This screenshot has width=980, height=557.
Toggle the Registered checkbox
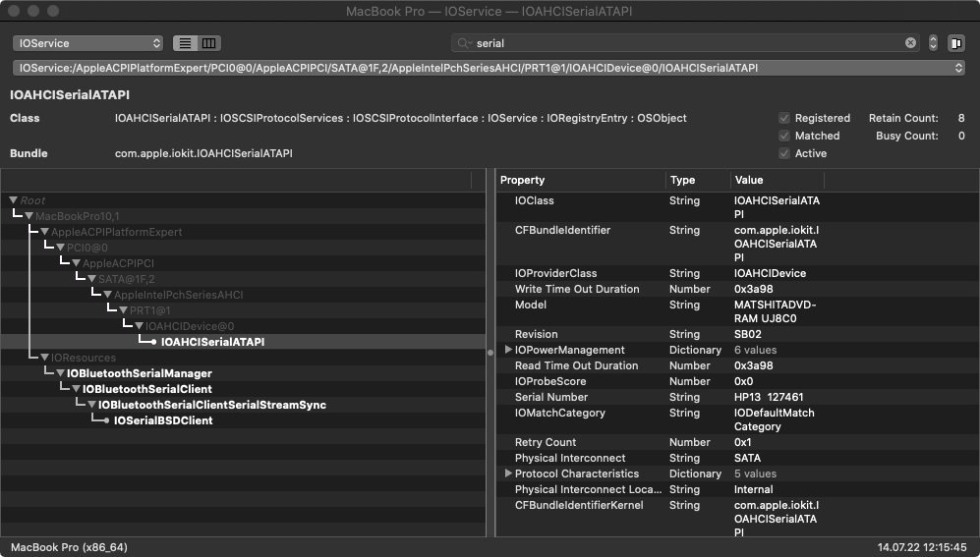click(784, 118)
